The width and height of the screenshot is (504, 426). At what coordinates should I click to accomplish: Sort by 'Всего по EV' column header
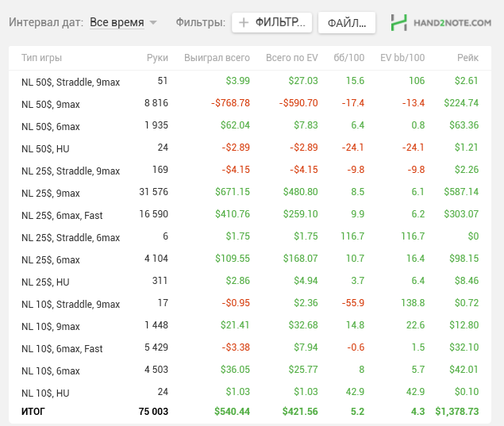292,58
